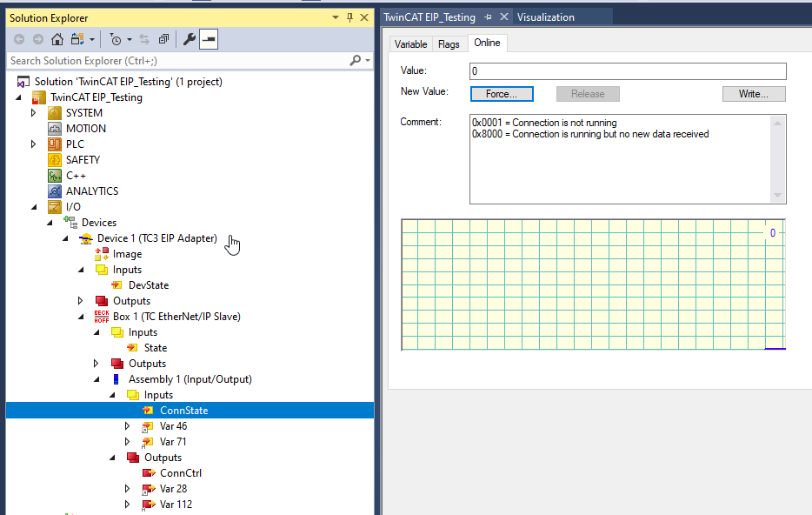Image resolution: width=812 pixels, height=515 pixels.
Task: Click the Device 1 EIP Adapter icon
Action: click(86, 238)
